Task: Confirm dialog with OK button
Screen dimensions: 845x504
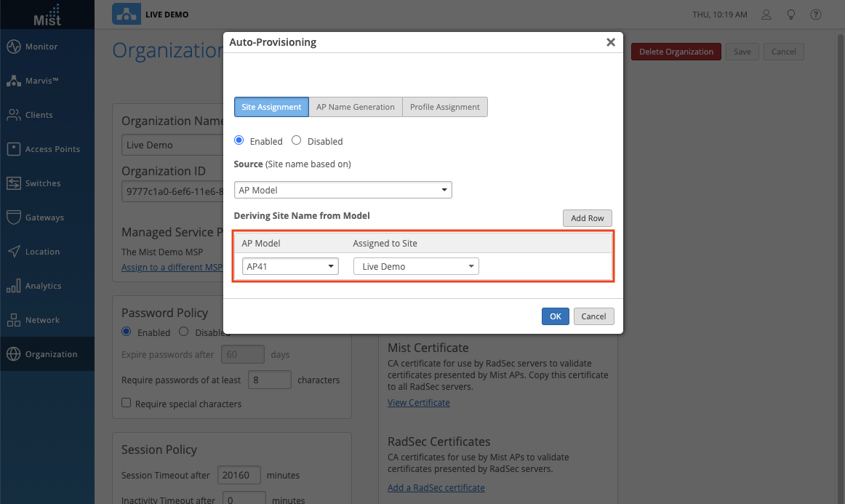Action: [555, 316]
